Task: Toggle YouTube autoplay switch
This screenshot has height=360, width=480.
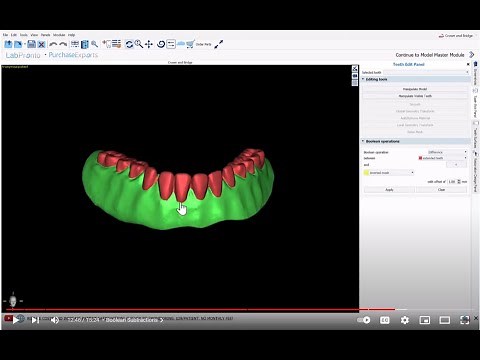Action: click(x=364, y=320)
